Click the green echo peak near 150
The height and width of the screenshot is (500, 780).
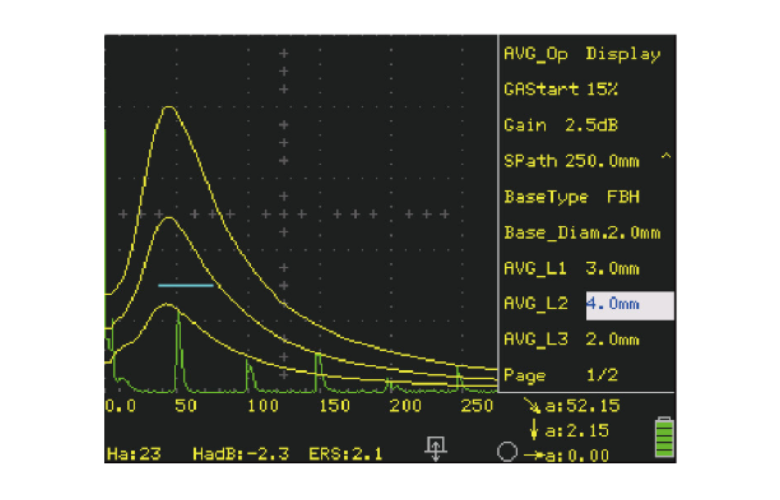(x=318, y=371)
